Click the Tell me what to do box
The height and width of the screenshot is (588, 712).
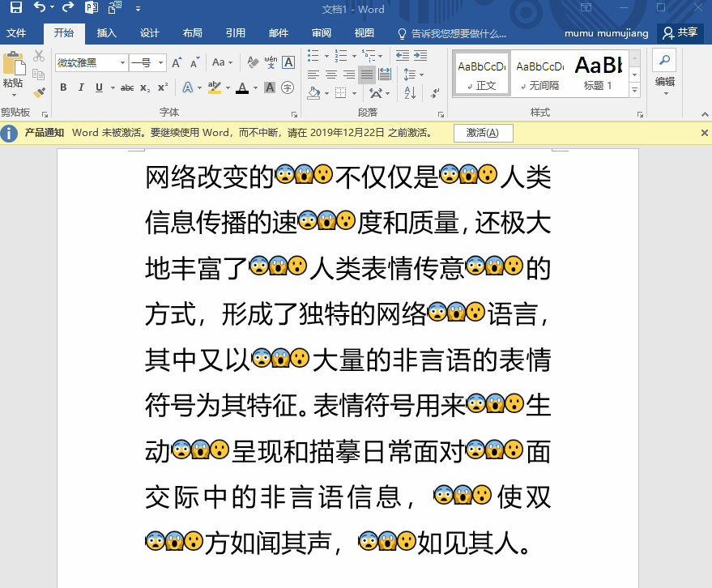coord(452,33)
